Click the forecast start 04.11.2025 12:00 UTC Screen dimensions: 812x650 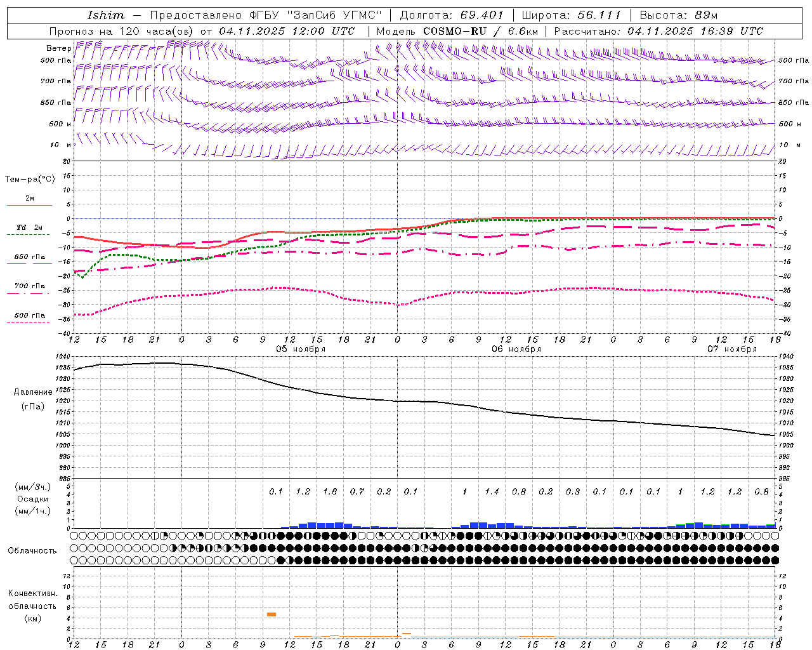coord(287,31)
